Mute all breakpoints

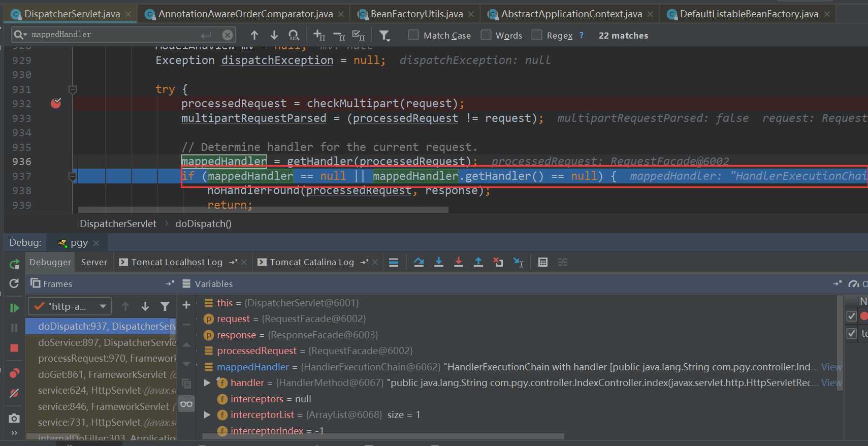pos(14,393)
